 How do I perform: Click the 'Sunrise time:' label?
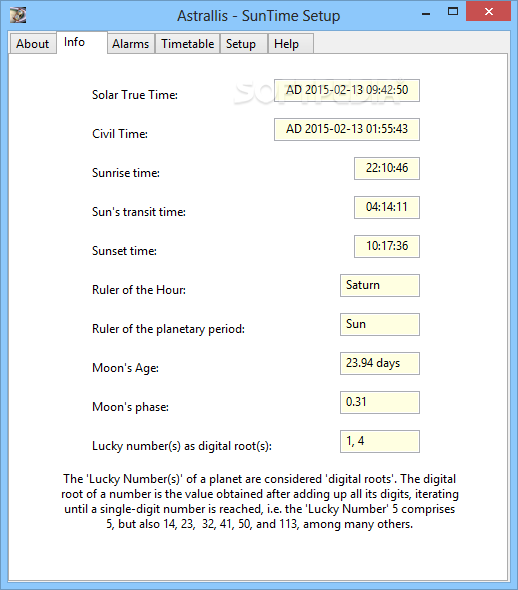[126, 173]
